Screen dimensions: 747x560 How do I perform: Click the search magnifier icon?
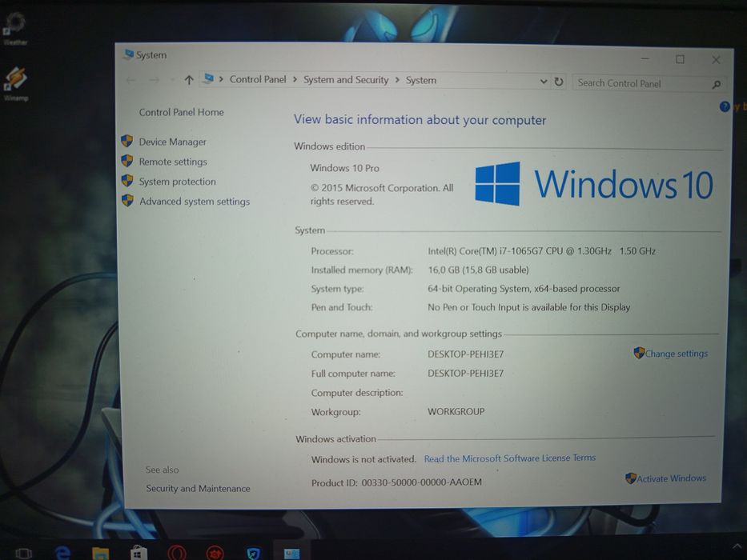coord(716,85)
